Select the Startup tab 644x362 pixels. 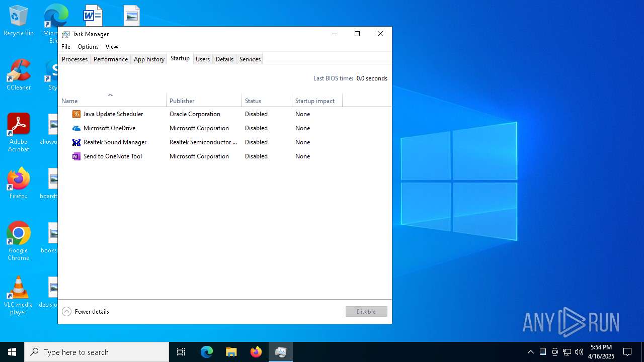point(180,58)
